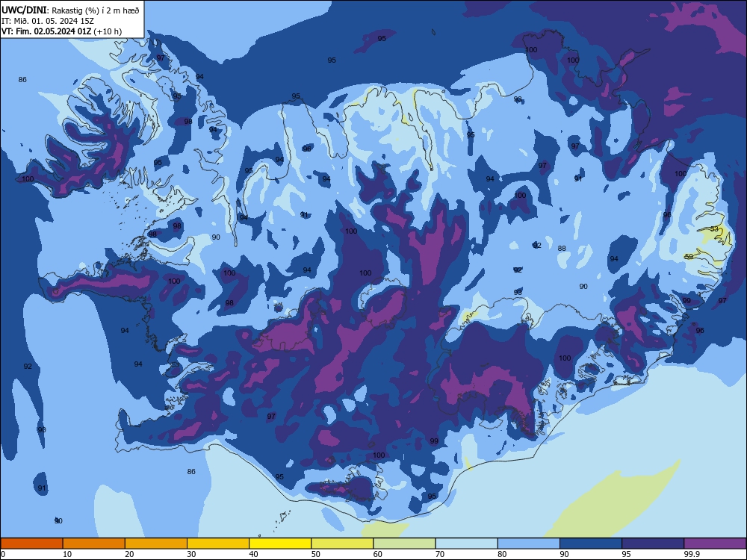This screenshot has height=560, width=747.
Task: Click the light green 60–70 legend swatch
Action: [404, 544]
